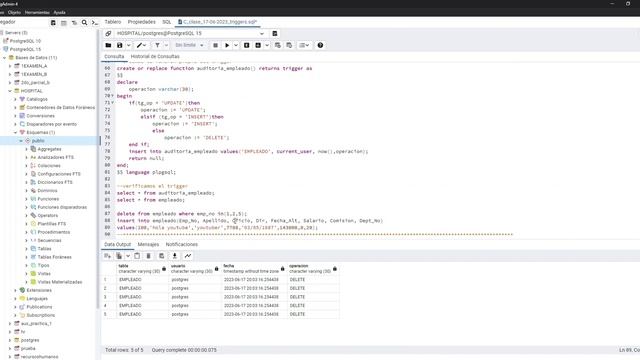Viewport: 640px width, 360px height.
Task: Click the 'operacion' column header
Action: [x=313, y=269]
